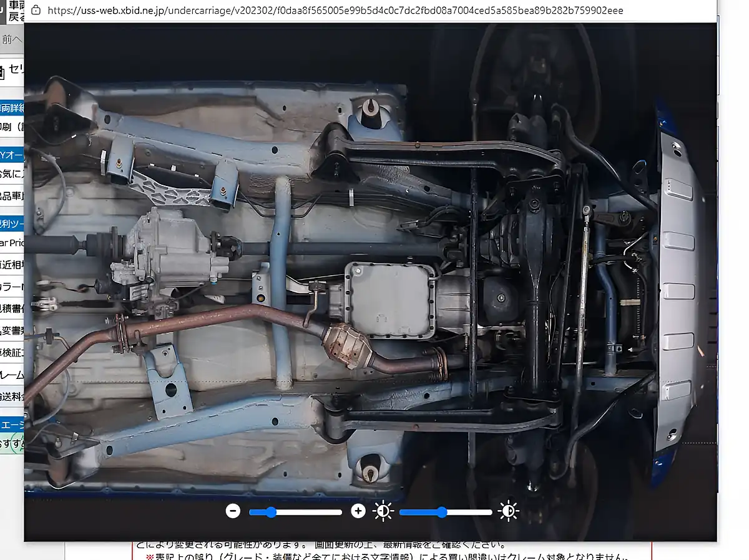
Task: Click the brightness slider track
Action: [446, 512]
